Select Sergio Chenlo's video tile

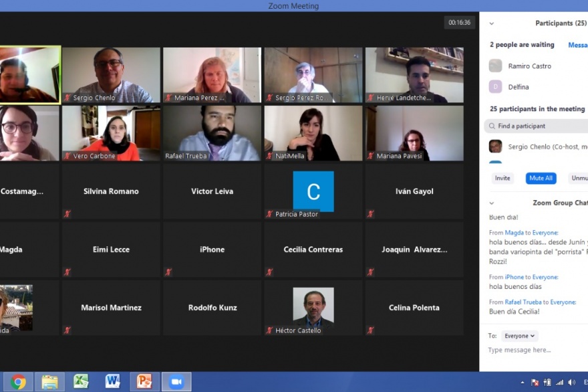point(112,75)
